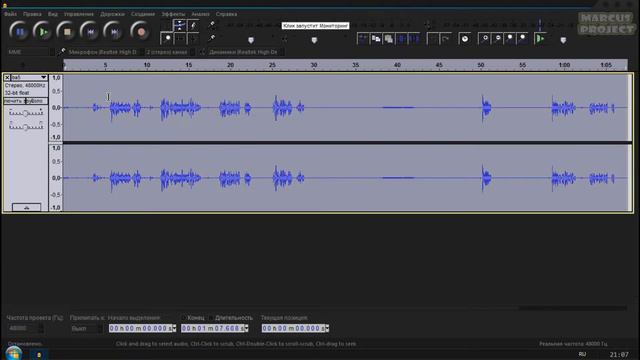Click the playback volume slider handle
Viewport: 640px width, 360px height.
314,40
